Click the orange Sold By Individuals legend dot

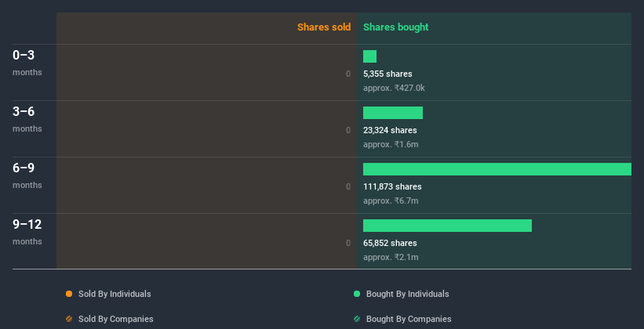[69, 294]
